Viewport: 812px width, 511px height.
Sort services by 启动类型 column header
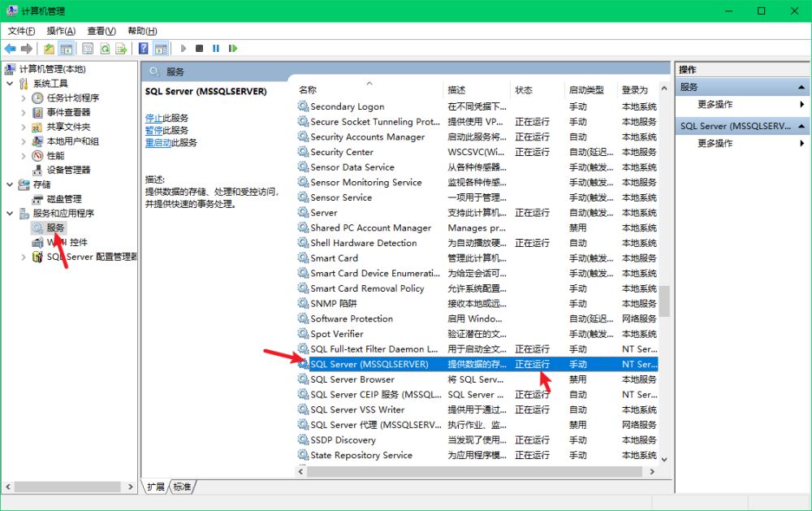click(590, 90)
